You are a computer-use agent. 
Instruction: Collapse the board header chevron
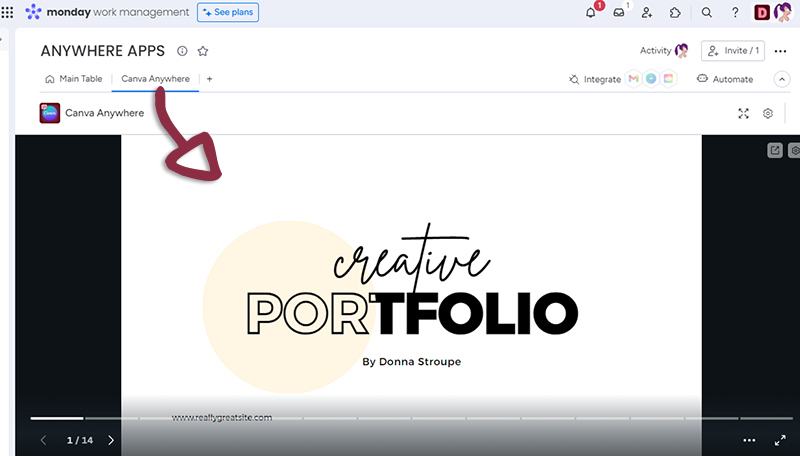pyautogui.click(x=782, y=79)
